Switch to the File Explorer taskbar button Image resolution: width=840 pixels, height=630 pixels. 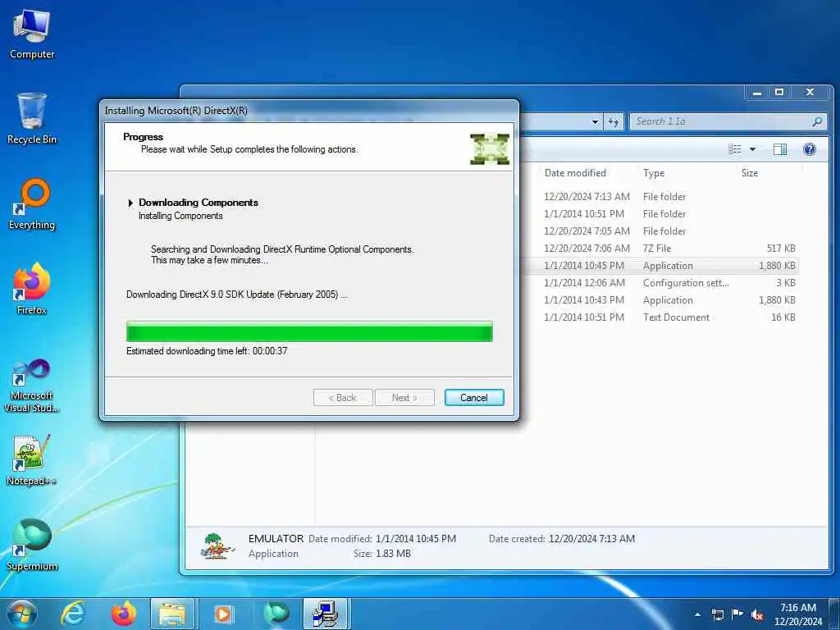click(x=172, y=614)
